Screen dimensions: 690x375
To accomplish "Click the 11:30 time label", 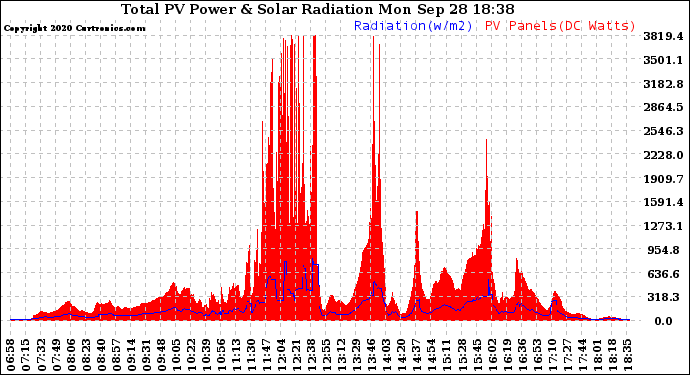I will 251,355.
